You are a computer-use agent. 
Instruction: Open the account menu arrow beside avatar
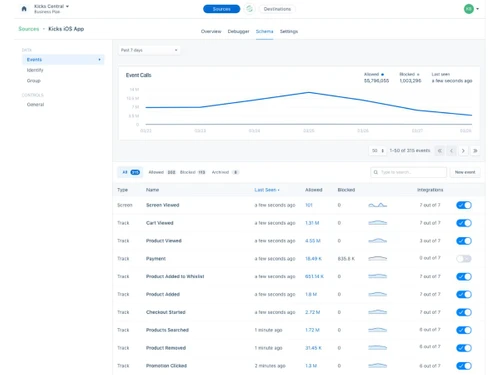[478, 9]
